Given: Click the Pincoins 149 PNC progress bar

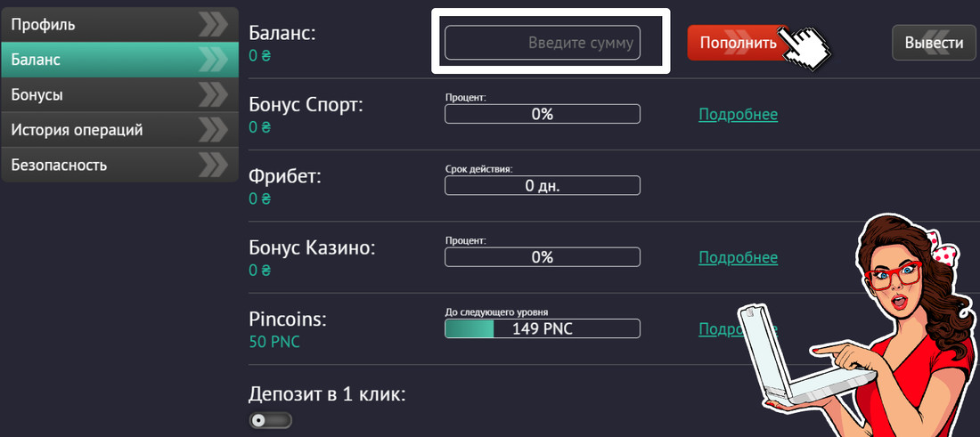Looking at the screenshot, I should 543,329.
